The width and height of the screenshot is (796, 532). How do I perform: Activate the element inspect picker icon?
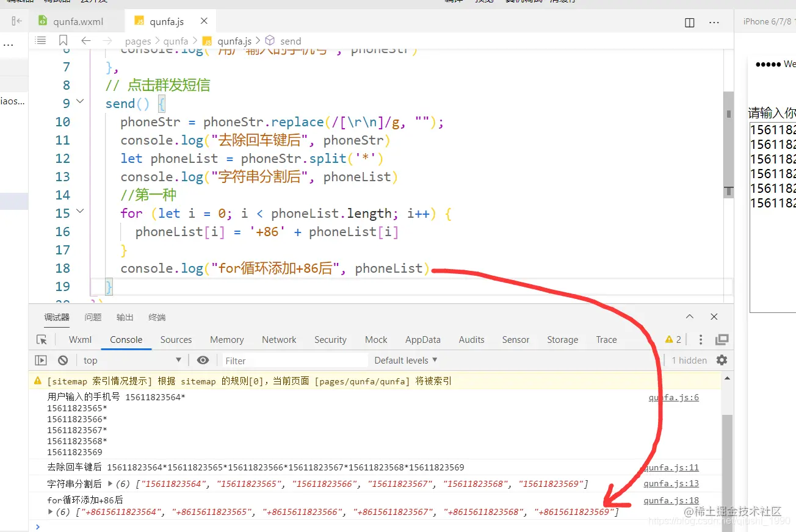(x=42, y=340)
